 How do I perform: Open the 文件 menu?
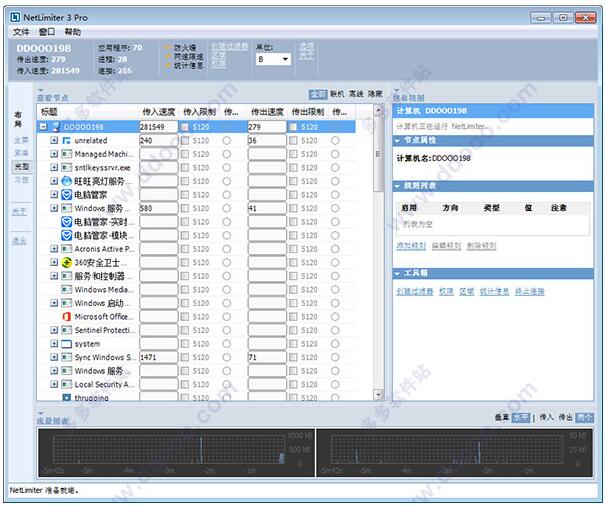pyautogui.click(x=21, y=32)
